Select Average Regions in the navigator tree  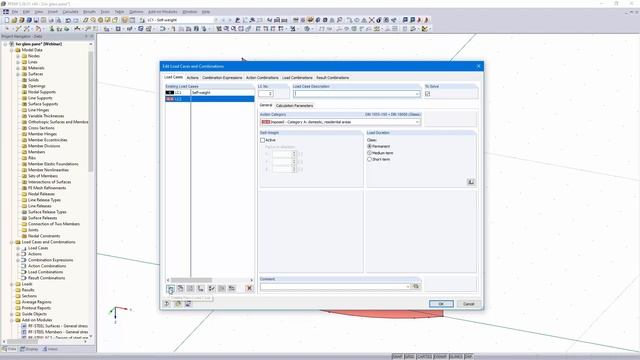click(36, 302)
